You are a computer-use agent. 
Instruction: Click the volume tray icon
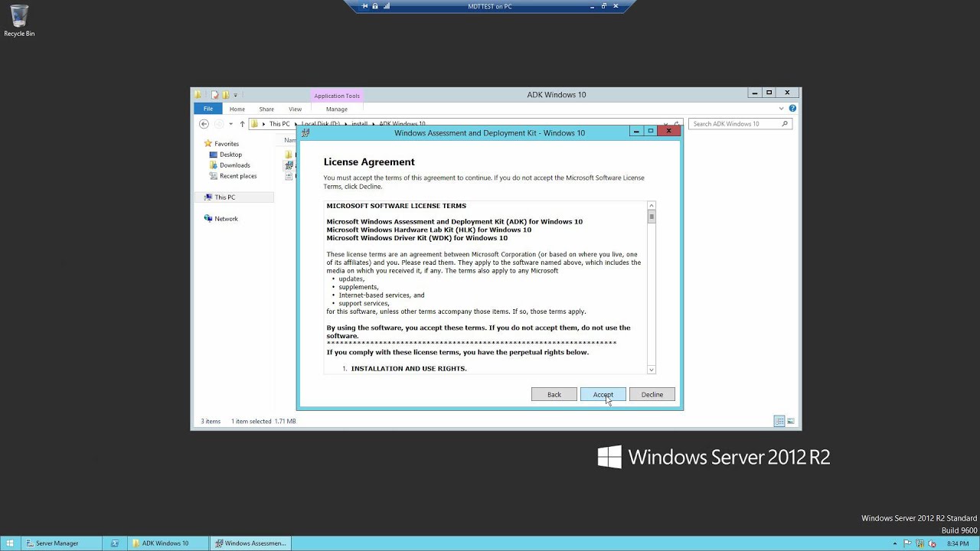(931, 543)
